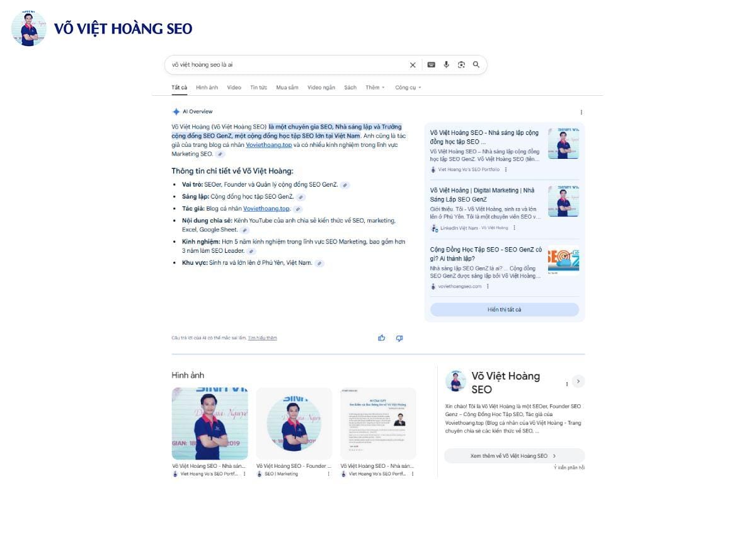Give thumbs down to AI Overview
The image size is (756, 534).
(x=399, y=338)
